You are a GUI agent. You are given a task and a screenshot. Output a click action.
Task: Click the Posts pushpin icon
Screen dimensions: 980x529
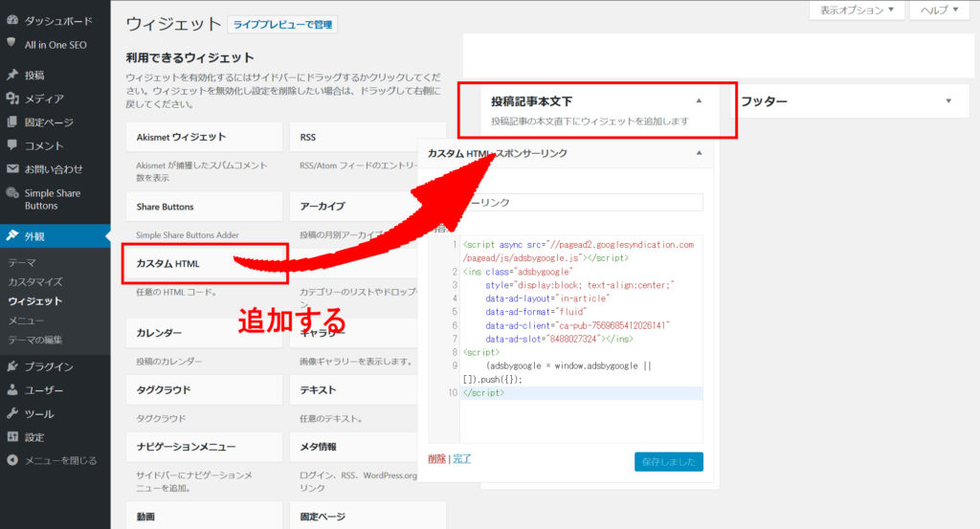click(x=11, y=75)
